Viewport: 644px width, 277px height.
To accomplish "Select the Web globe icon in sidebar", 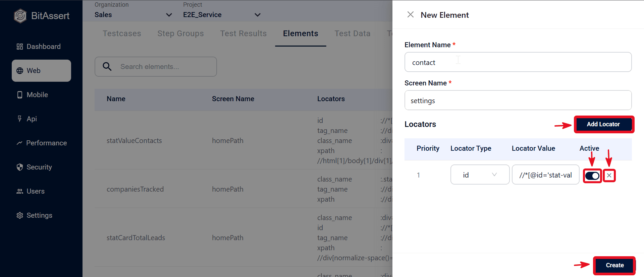I will tap(20, 71).
